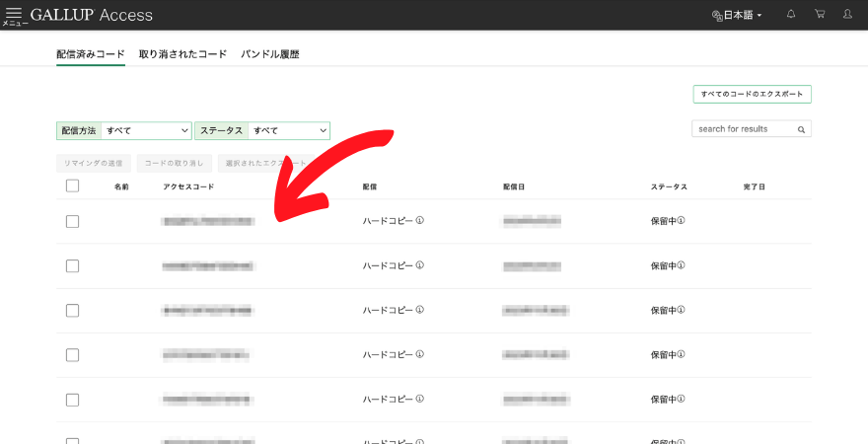Screen dimensions: 868x444
Task: Click first row's ハードコピー info icon
Action: coord(419,220)
